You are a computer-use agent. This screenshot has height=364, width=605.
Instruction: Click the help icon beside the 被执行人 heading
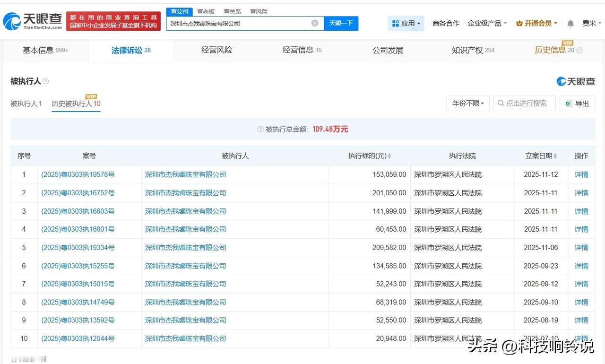[46, 81]
